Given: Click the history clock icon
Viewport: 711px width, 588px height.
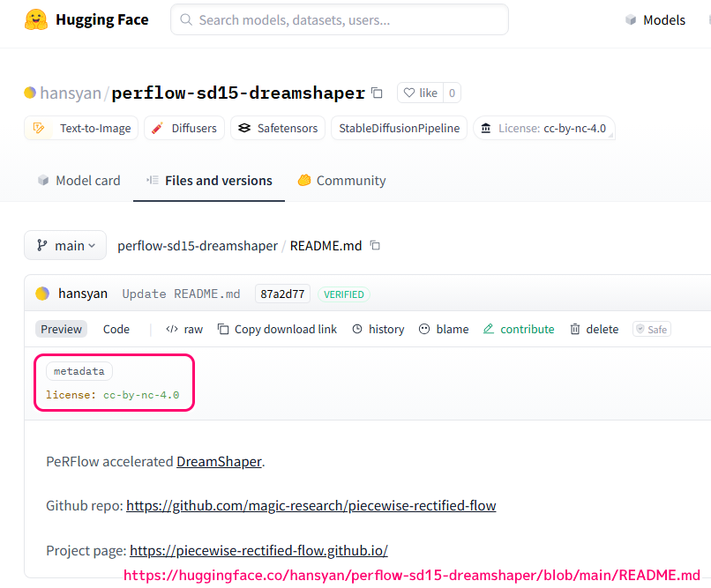Looking at the screenshot, I should point(357,329).
